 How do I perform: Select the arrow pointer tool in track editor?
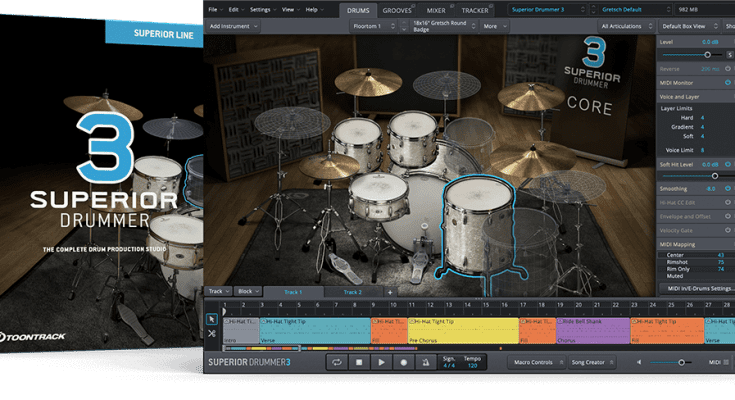[x=213, y=319]
